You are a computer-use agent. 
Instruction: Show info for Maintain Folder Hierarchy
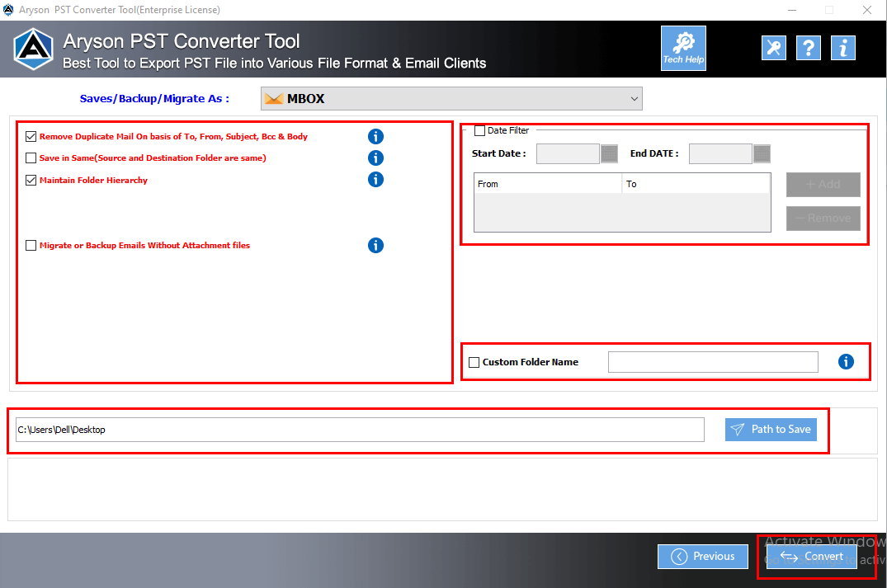(x=375, y=179)
